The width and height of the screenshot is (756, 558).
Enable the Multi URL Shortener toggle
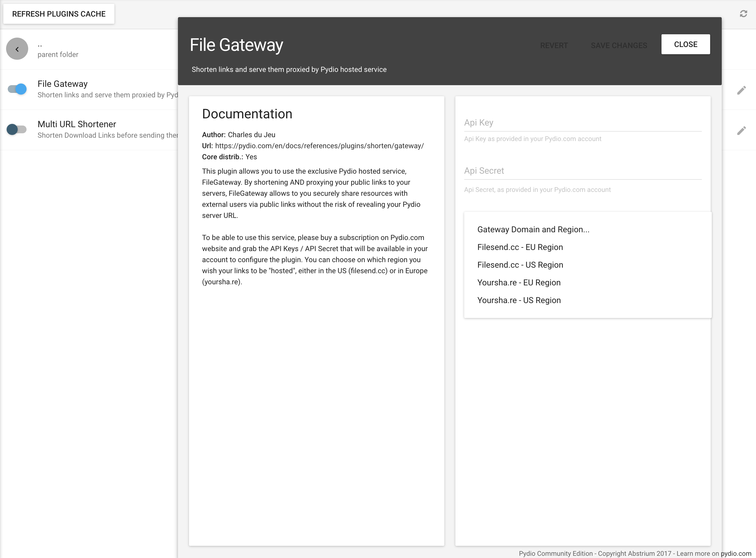pos(17,129)
